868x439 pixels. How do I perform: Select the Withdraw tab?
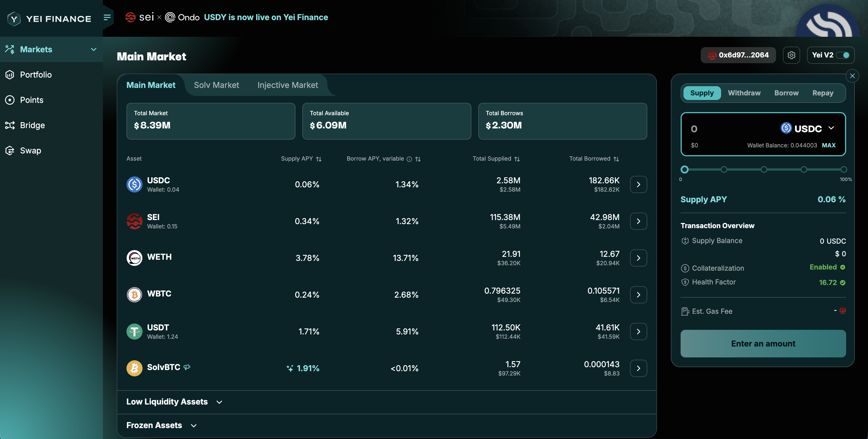coord(744,93)
